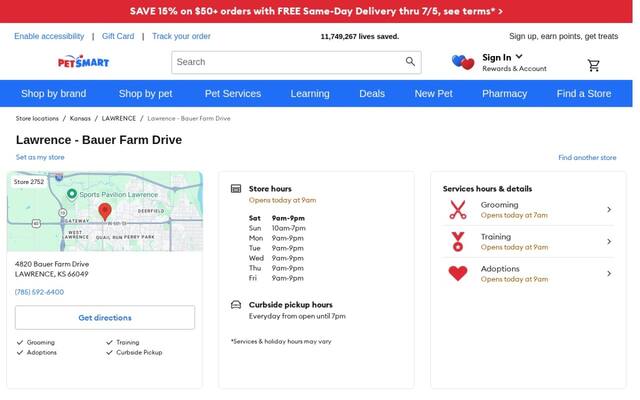Open the Deals menu
Viewport: 640px width, 400px height.
click(372, 93)
